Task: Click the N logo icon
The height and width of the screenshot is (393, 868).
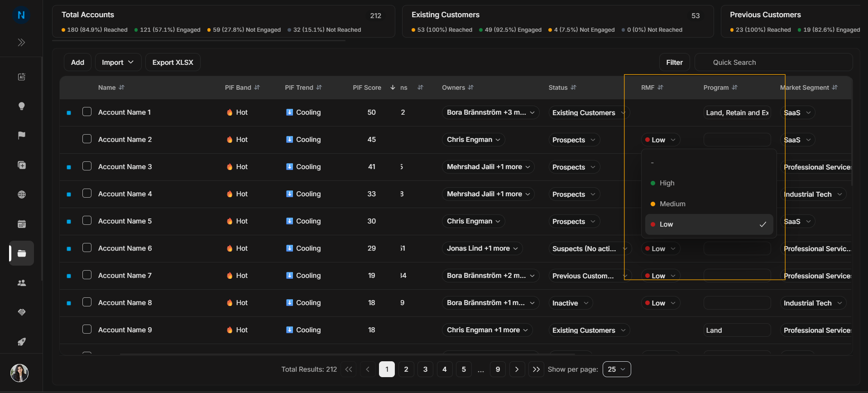Action: (21, 15)
